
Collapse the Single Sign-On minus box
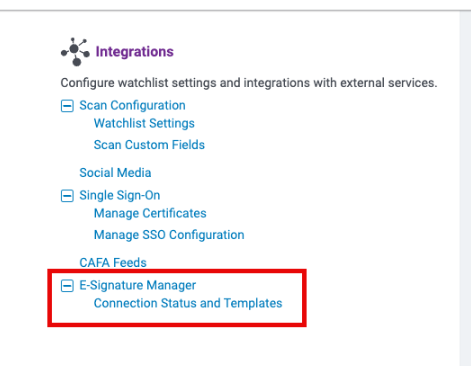coord(67,196)
